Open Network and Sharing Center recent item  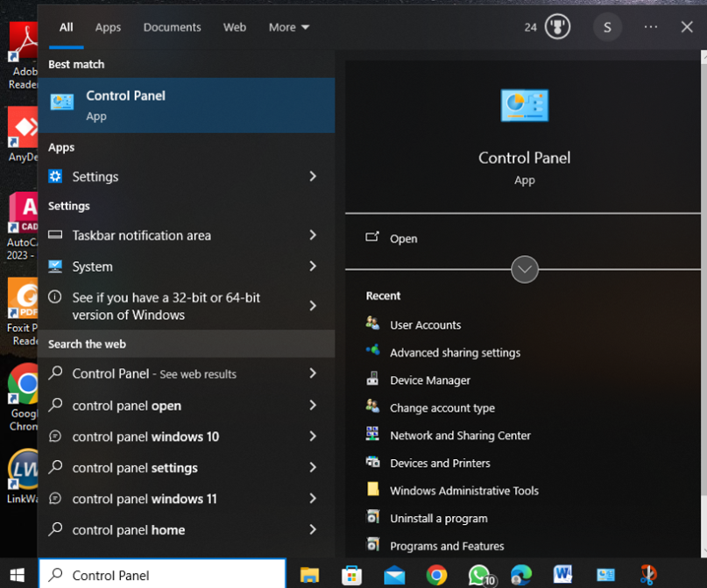click(460, 436)
